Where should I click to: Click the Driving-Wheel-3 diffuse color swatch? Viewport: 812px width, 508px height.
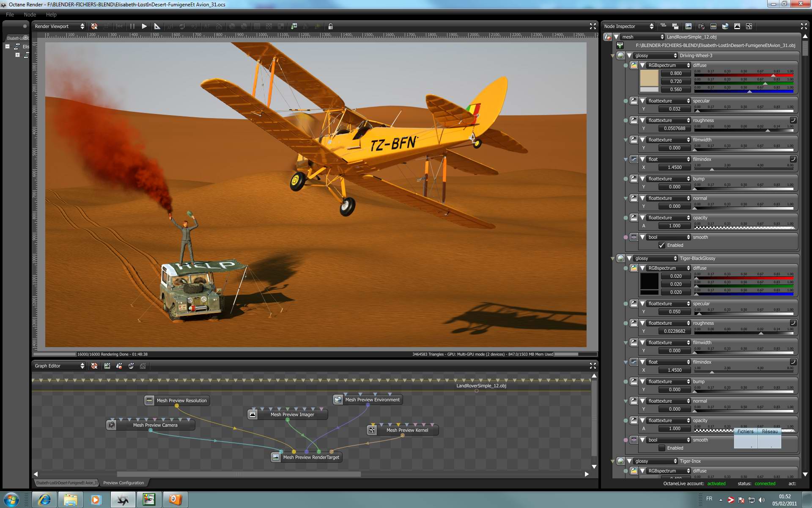coord(649,78)
